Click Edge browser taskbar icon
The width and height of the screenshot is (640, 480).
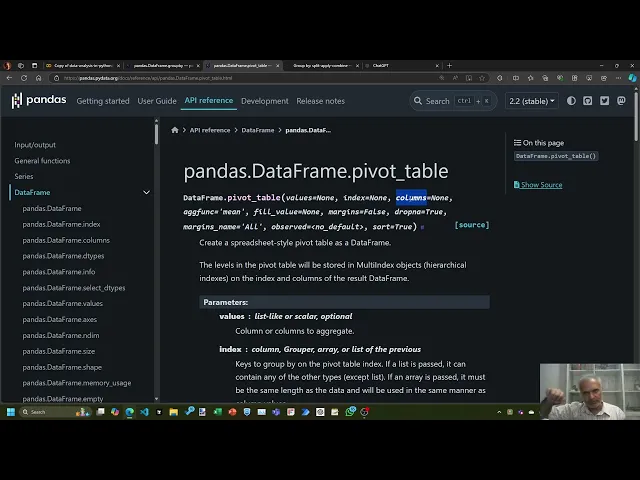tap(129, 412)
